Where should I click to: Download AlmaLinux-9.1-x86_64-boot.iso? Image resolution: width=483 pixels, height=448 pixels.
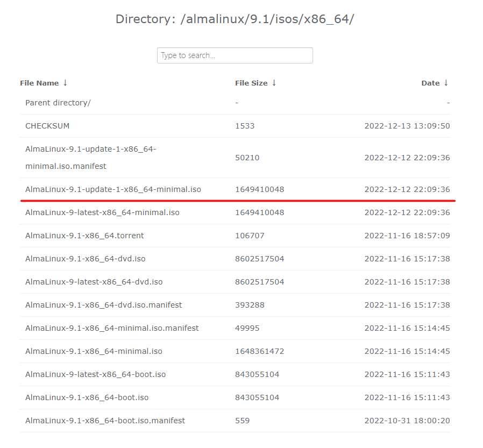[x=87, y=397]
